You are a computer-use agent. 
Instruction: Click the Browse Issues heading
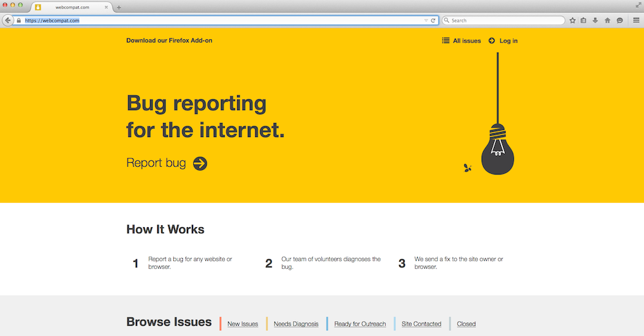coord(169,322)
